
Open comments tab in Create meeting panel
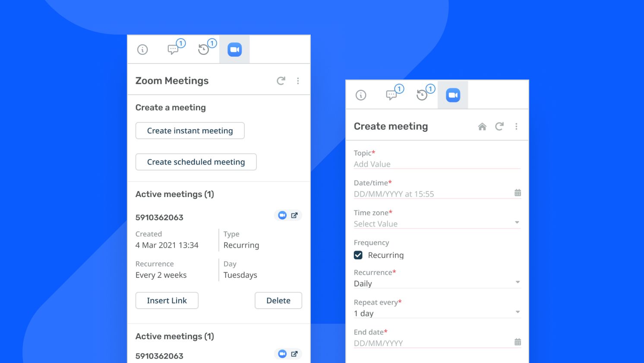pos(391,95)
